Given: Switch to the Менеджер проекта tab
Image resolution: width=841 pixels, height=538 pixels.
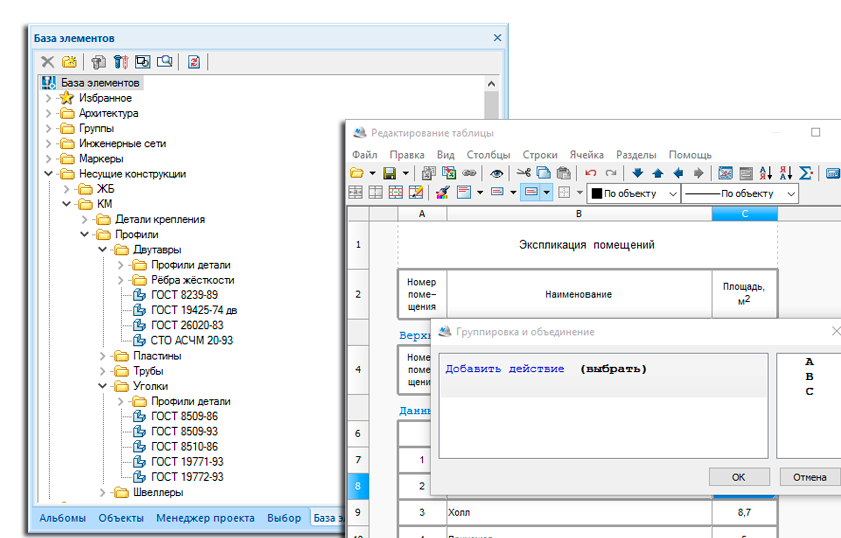Looking at the screenshot, I should coord(205,518).
